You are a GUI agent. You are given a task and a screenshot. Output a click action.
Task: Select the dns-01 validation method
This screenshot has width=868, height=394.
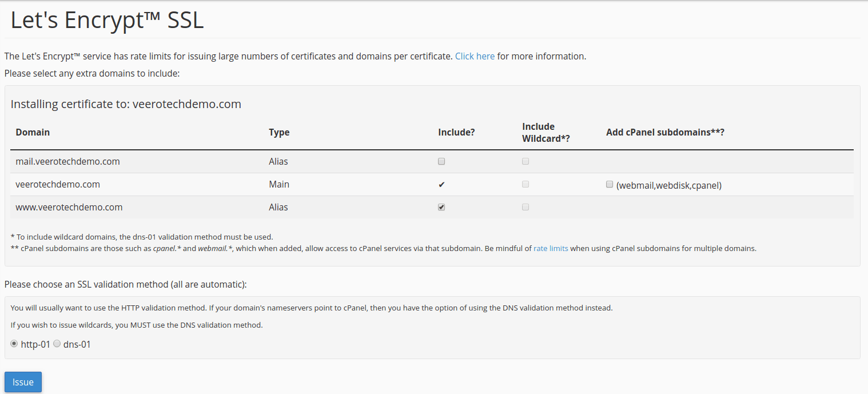57,343
